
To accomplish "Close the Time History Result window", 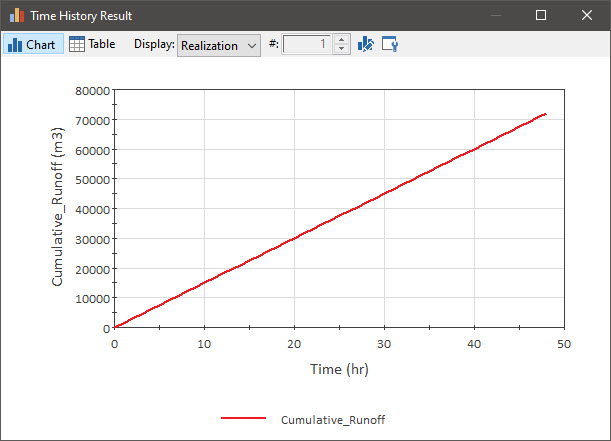I will [x=586, y=15].
